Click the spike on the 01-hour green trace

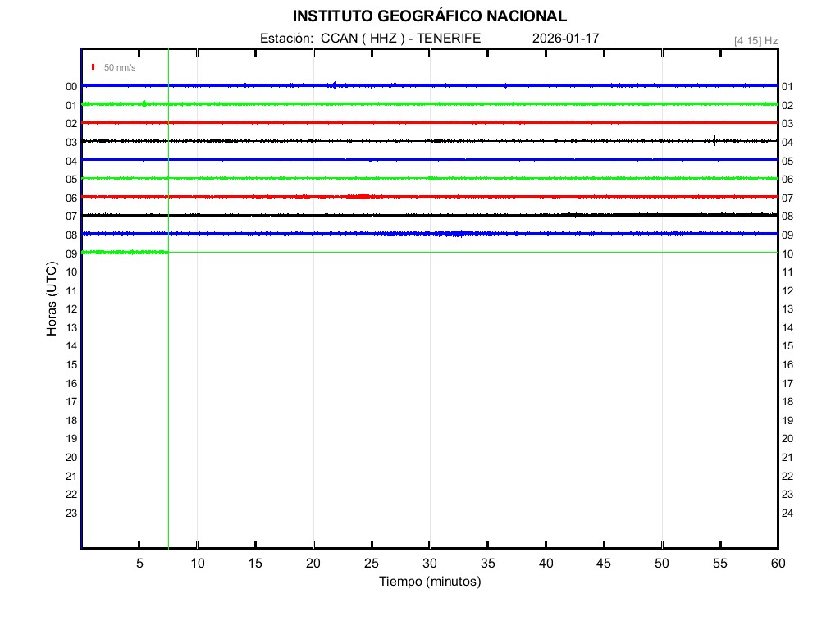(x=144, y=103)
